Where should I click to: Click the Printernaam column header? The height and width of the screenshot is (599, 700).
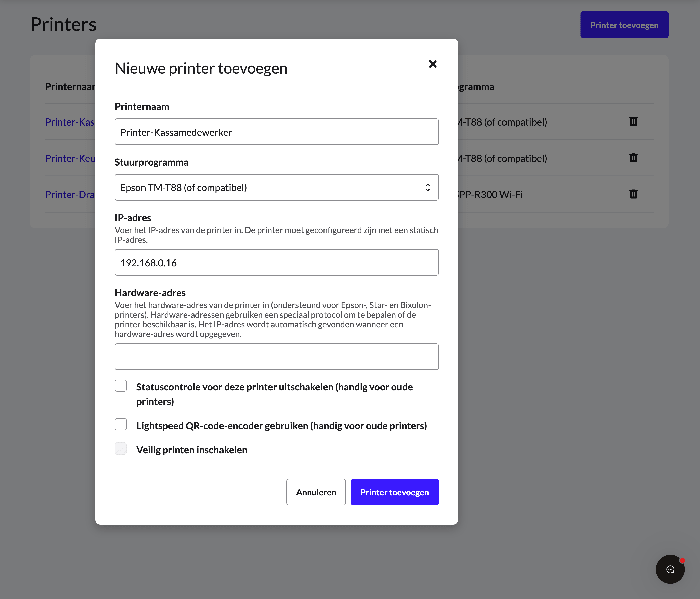tap(70, 87)
